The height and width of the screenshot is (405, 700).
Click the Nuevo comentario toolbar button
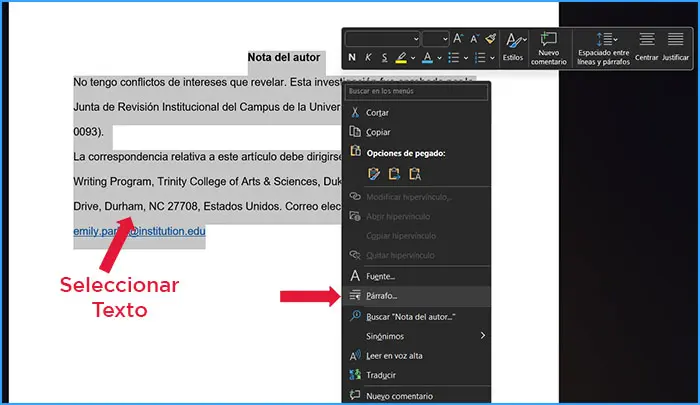click(x=549, y=48)
